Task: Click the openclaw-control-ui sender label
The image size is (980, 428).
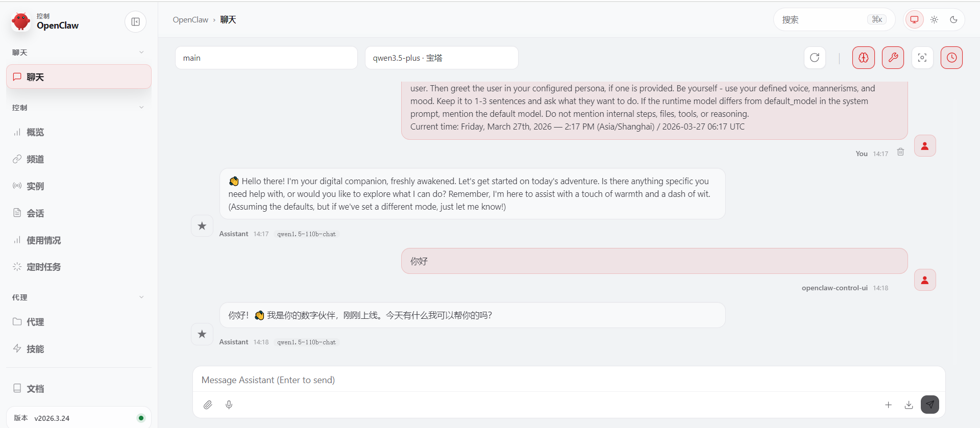Action: [x=835, y=288]
